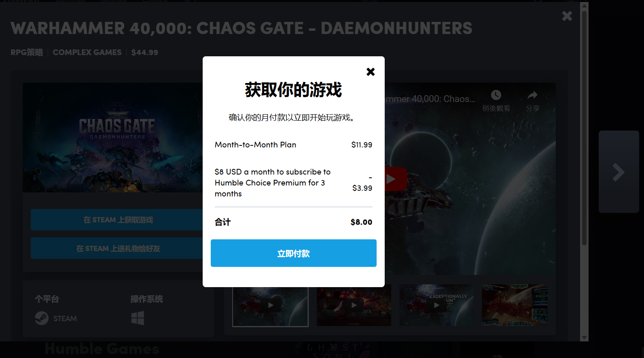This screenshot has height=358, width=644.
Task: Click the Chaos Gate cover image
Action: tap(113, 137)
